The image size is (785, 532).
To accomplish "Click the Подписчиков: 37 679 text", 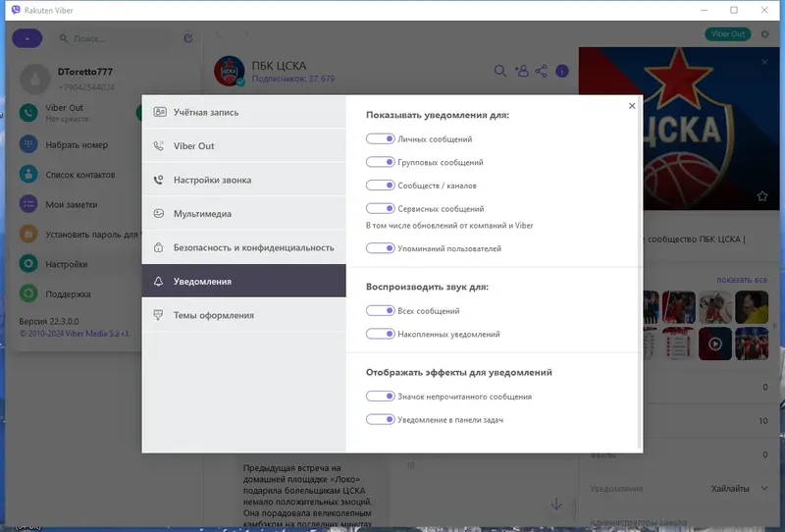I will [x=292, y=79].
